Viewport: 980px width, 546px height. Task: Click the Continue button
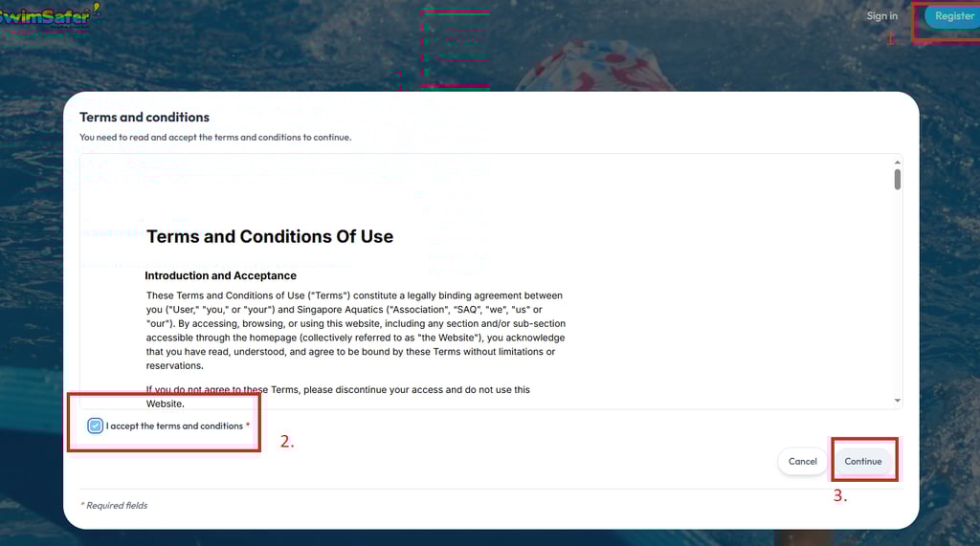coord(863,462)
